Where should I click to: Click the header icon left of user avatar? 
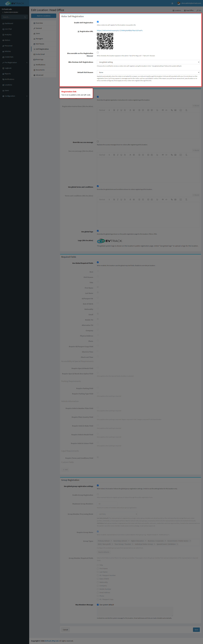click(x=172, y=3)
